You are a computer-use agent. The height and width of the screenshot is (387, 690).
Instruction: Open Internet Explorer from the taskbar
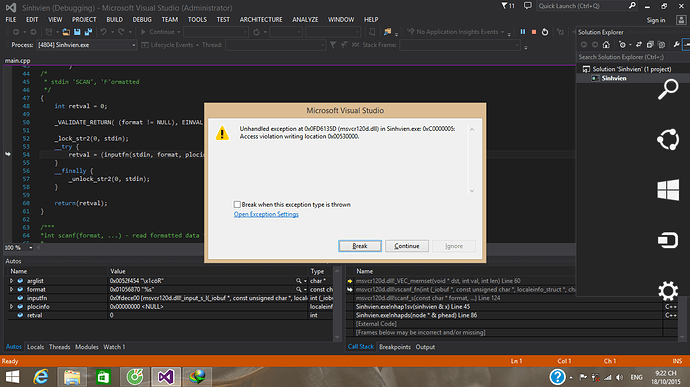click(41, 377)
